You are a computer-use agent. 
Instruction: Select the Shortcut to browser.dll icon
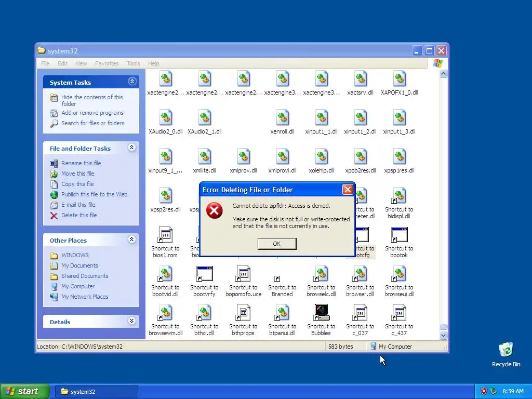(x=361, y=274)
